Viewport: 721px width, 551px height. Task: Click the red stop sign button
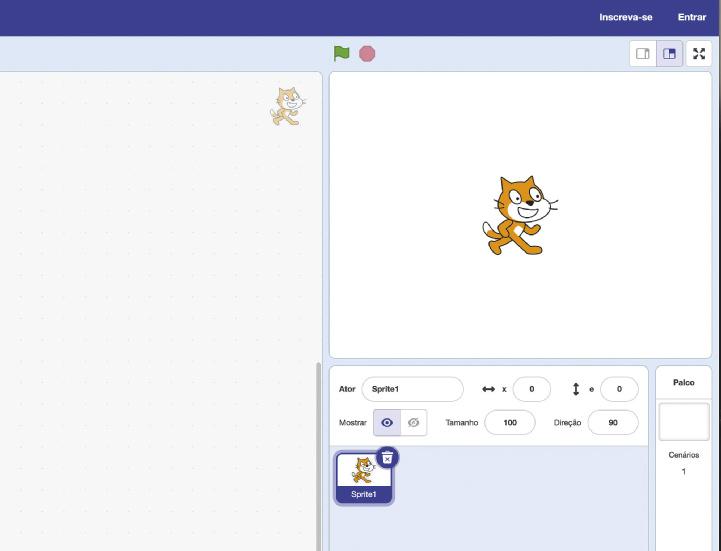(367, 54)
